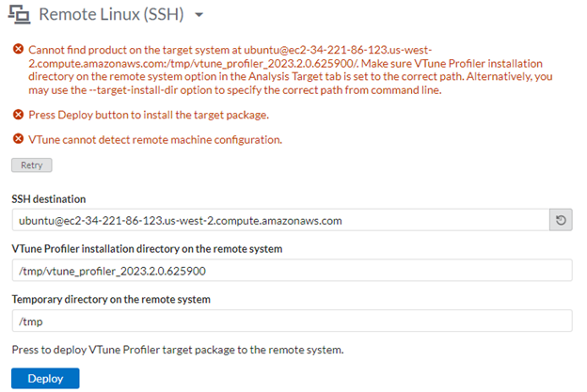Click 'VTune cannot detect remote machine configuration' text
The image size is (587, 392).
[155, 139]
